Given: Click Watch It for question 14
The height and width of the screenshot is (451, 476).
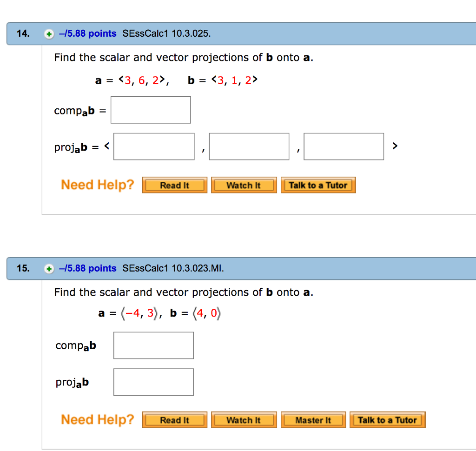Looking at the screenshot, I should pos(244,185).
